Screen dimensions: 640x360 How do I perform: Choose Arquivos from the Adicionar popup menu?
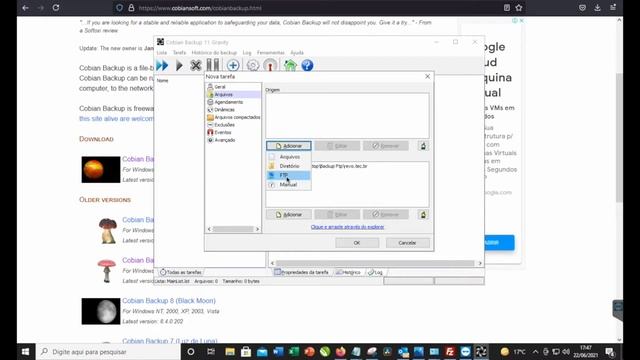[x=289, y=157]
